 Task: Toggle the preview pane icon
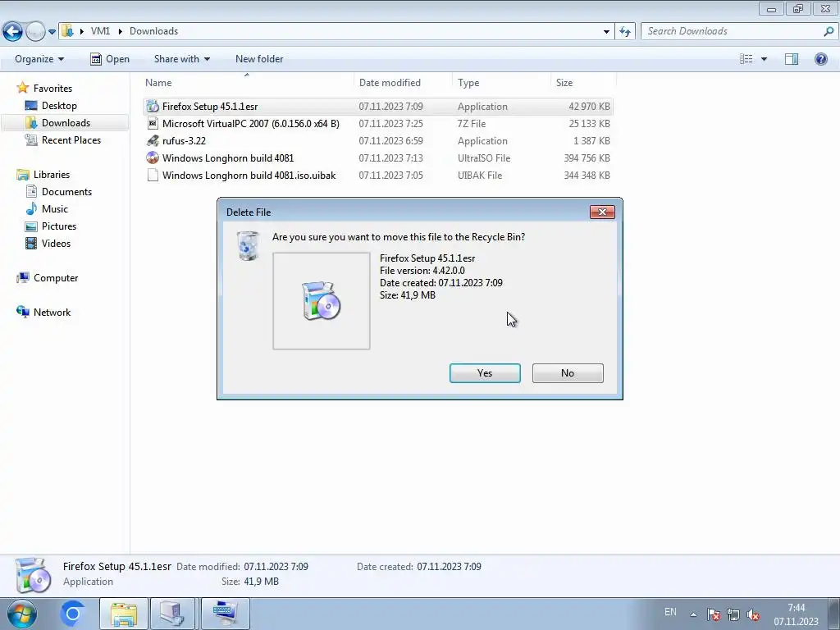coord(792,59)
